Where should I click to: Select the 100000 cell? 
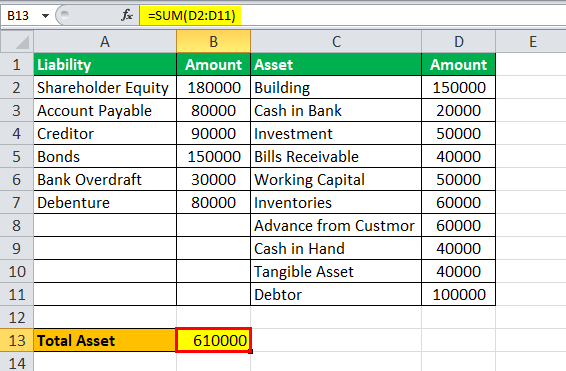458,294
